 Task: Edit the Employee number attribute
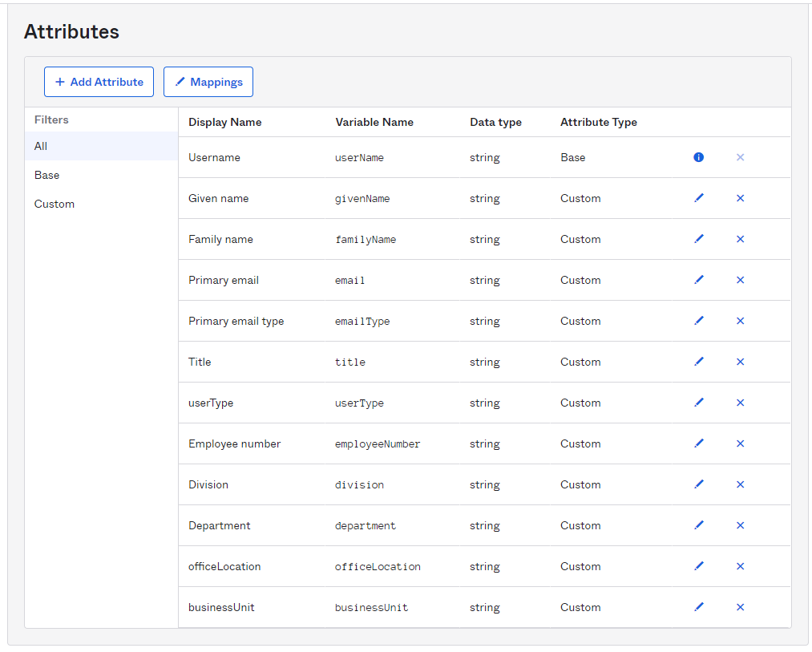698,443
